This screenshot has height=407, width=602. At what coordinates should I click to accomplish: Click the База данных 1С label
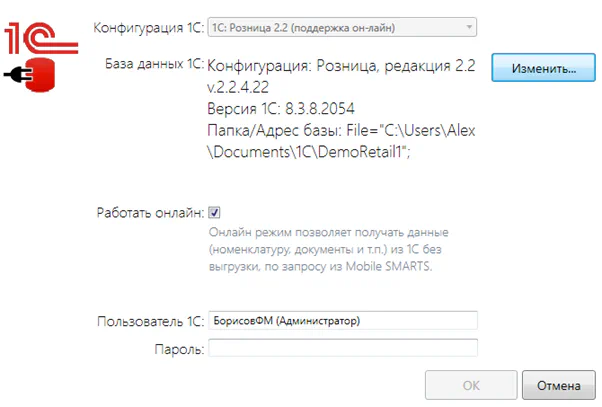153,63
